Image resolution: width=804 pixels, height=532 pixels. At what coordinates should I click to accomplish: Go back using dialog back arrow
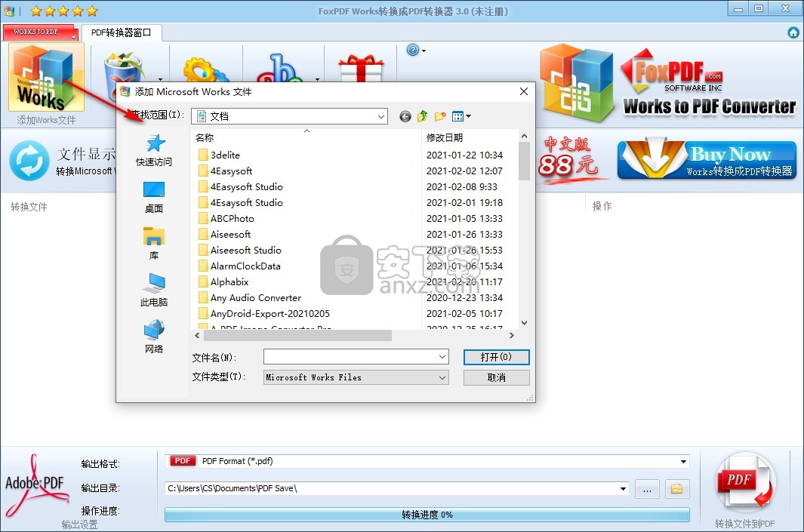click(405, 116)
